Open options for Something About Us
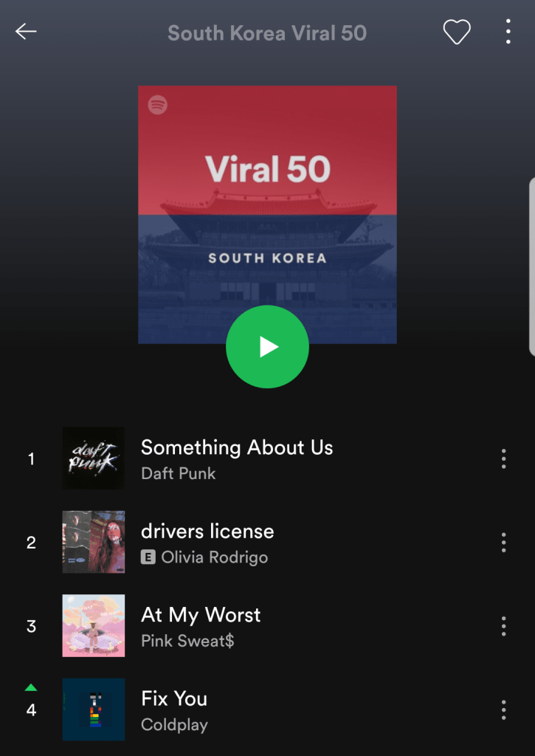The width and height of the screenshot is (535, 756). (504, 458)
